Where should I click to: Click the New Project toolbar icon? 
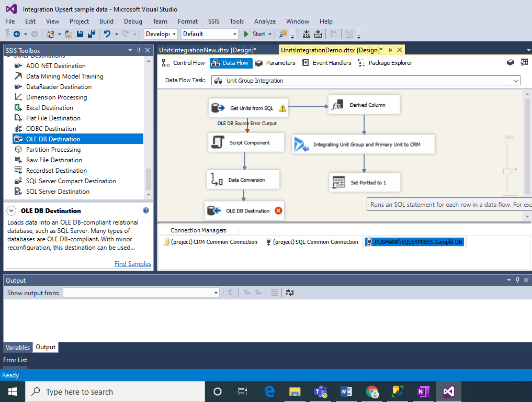coord(51,34)
